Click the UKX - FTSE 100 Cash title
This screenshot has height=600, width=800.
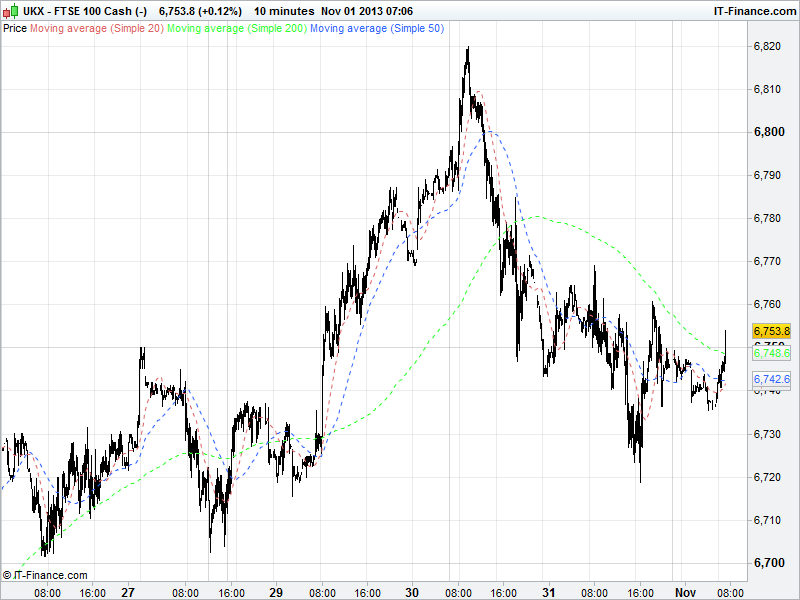(x=84, y=11)
